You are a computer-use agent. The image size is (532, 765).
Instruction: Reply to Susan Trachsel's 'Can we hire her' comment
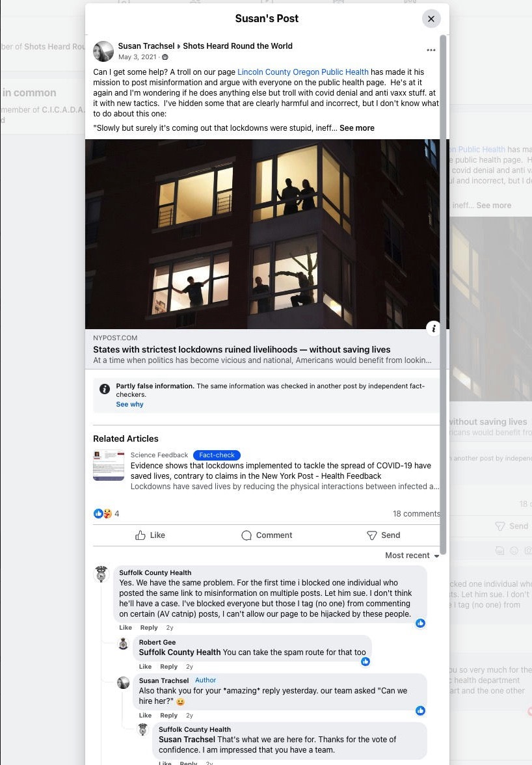[x=168, y=716]
